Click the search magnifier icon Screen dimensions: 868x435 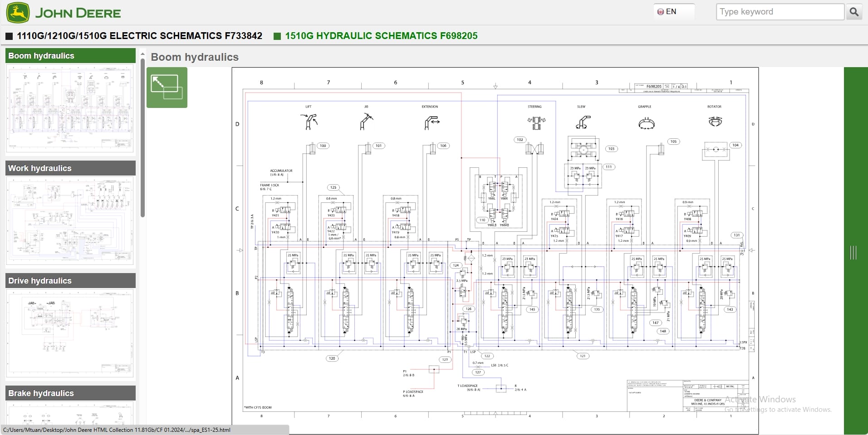tap(854, 12)
